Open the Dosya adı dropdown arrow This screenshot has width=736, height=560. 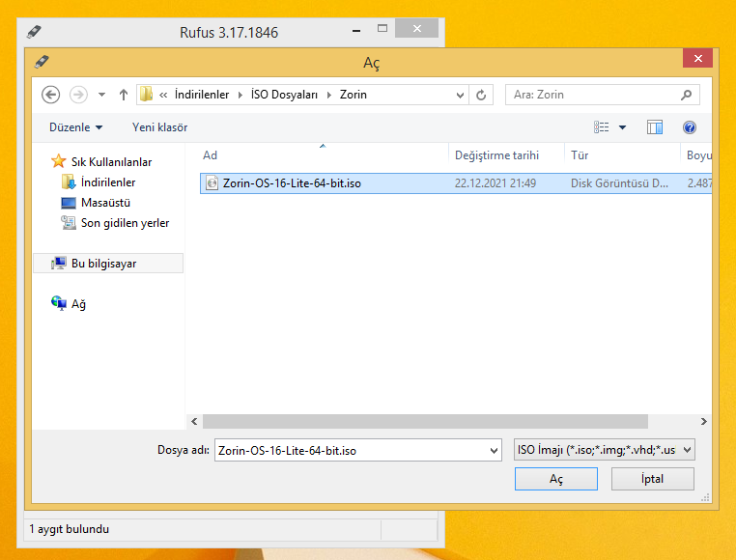coord(494,451)
